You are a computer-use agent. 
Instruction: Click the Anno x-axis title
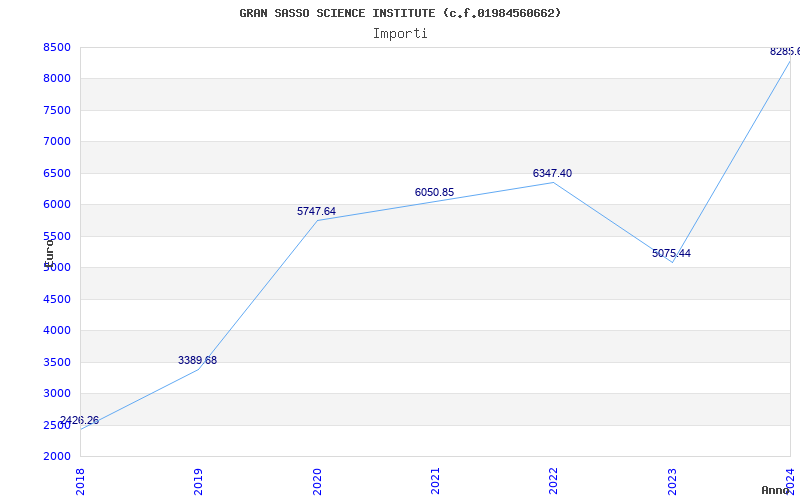775,490
